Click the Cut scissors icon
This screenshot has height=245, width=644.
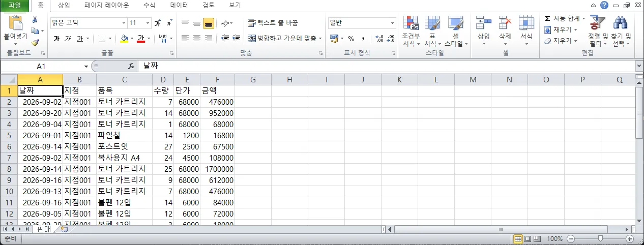[35, 19]
